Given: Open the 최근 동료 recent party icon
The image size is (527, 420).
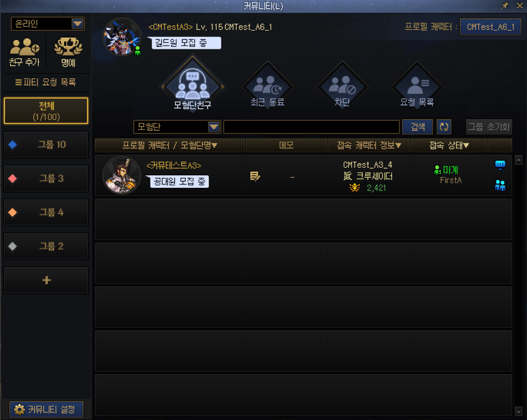Looking at the screenshot, I should [x=268, y=86].
